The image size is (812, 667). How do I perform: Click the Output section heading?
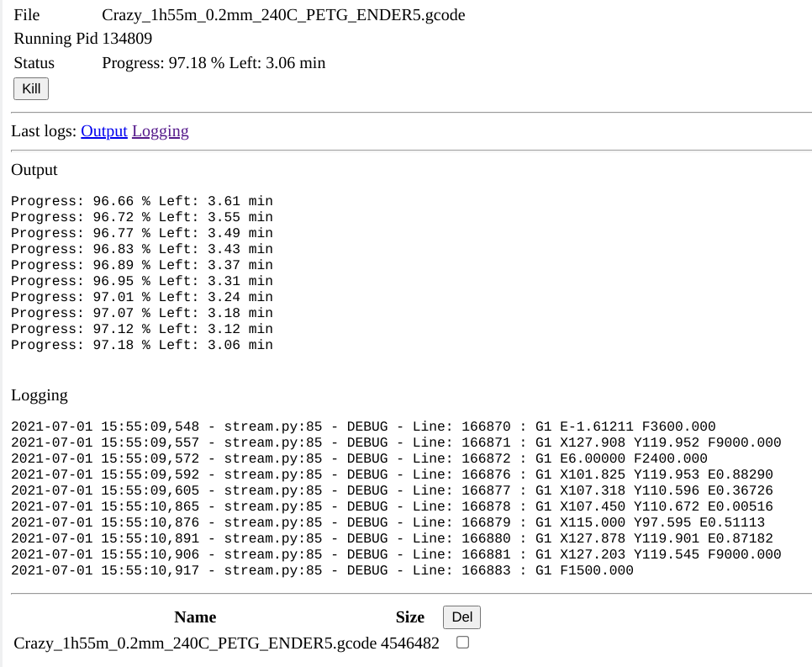point(34,170)
